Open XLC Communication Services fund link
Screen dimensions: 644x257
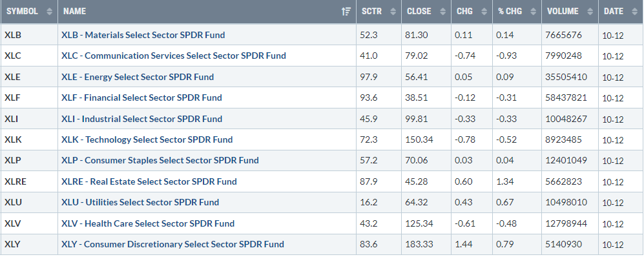click(x=174, y=56)
